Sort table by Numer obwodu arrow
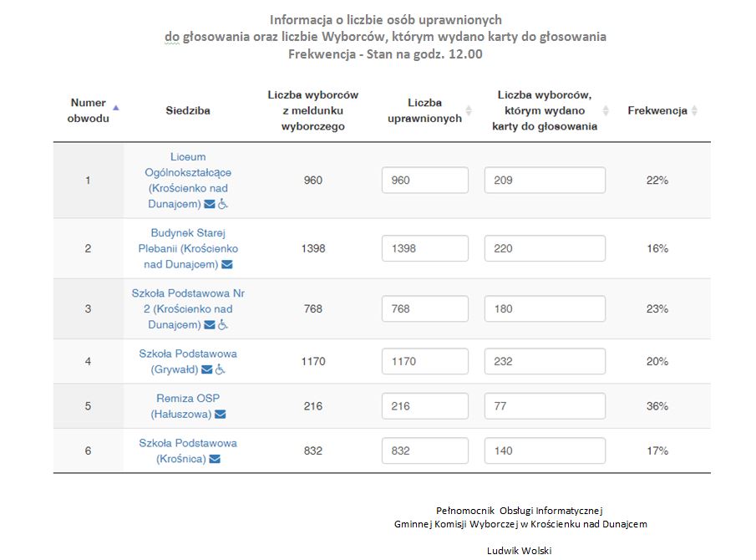This screenshot has width=756, height=560. [x=115, y=107]
